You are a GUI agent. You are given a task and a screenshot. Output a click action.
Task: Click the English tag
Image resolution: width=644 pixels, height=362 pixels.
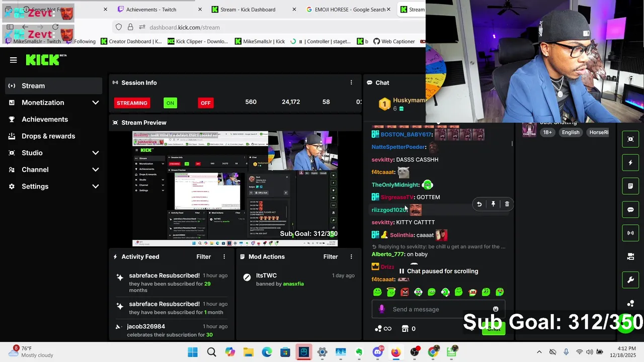pyautogui.click(x=571, y=132)
